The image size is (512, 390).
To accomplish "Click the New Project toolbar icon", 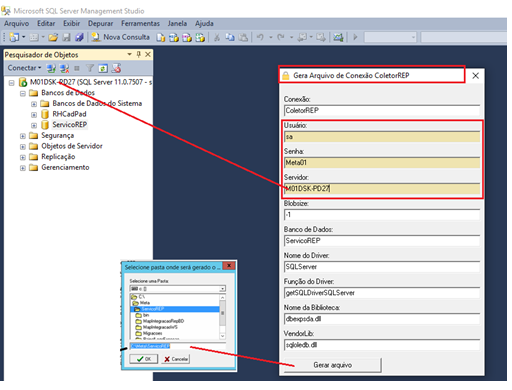I will pos(14,37).
